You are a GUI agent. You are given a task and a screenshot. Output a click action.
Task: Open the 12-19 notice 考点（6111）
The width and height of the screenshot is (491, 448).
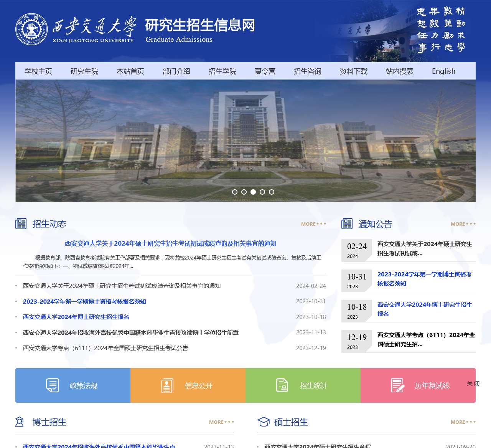point(426,339)
